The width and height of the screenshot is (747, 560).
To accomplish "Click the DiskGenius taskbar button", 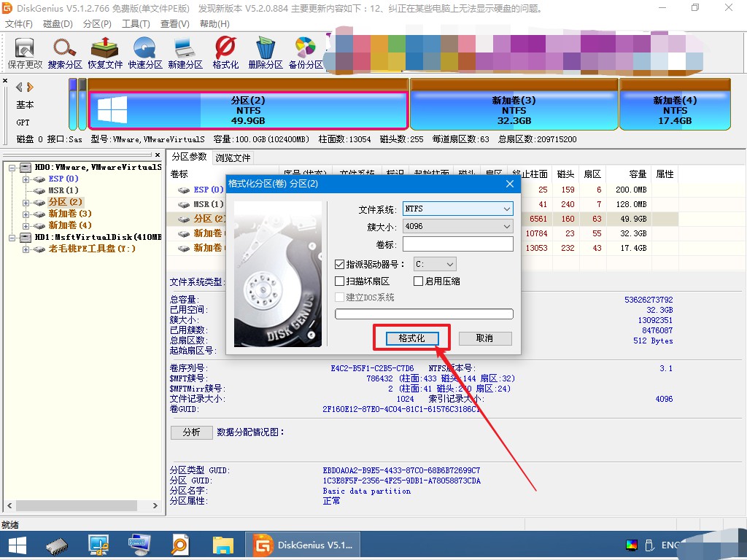I will (x=303, y=545).
